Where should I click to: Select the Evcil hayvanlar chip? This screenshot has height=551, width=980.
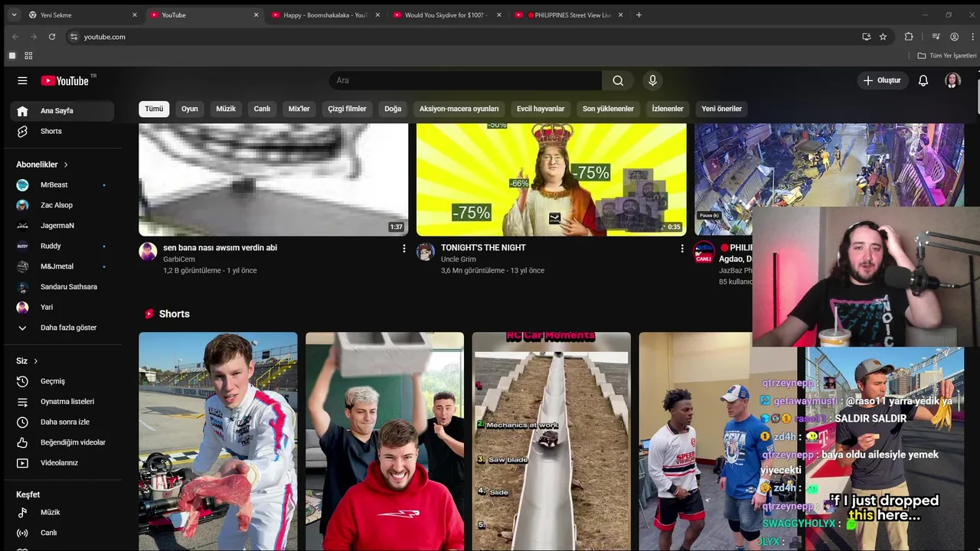click(x=541, y=109)
